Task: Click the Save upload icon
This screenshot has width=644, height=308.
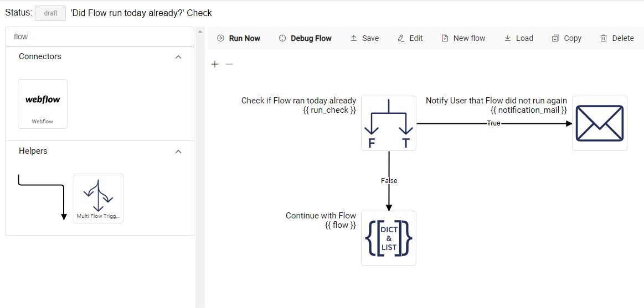Action: (x=354, y=38)
